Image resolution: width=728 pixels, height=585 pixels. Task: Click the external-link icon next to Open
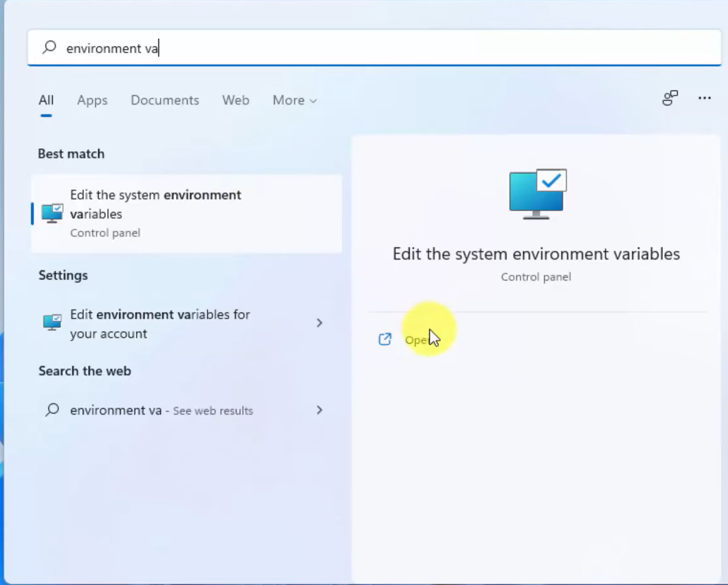385,339
